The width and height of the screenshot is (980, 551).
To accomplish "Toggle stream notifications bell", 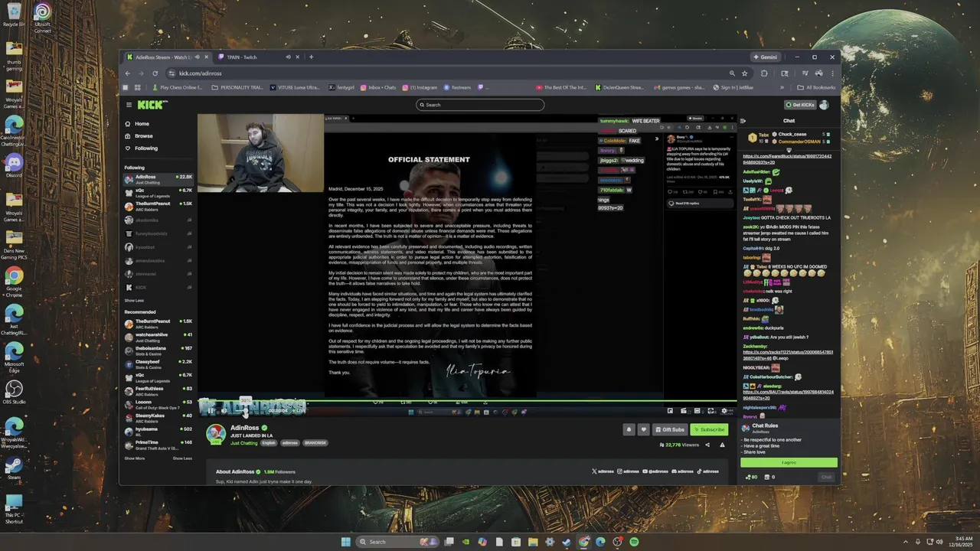I will 629,430.
